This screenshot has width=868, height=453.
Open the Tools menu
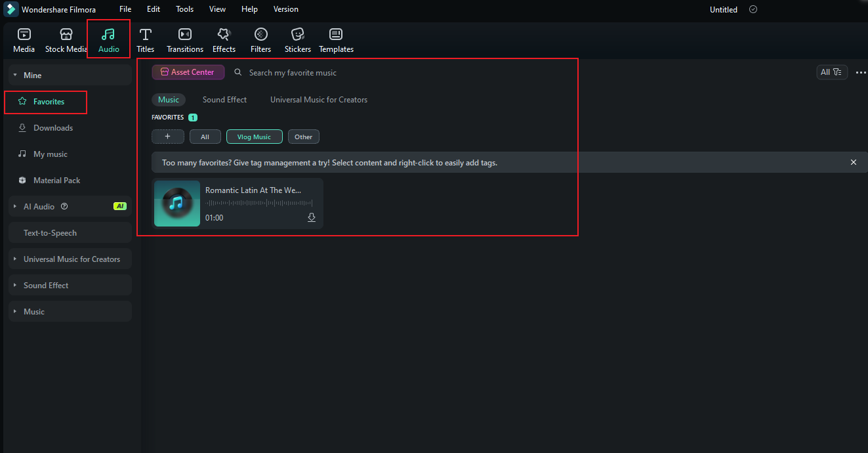coord(185,9)
